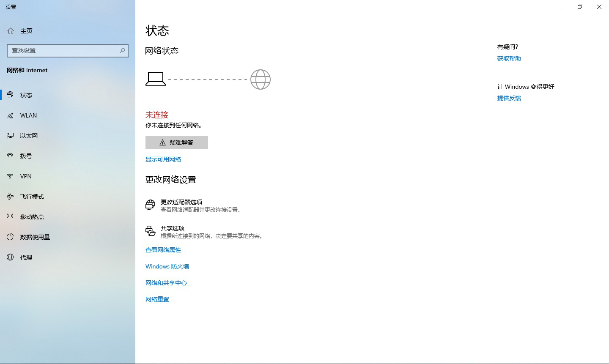Viewport: 609px width, 364px height.
Task: Open 网络和共享中心 (Network and Sharing Center)
Action: coord(166,282)
